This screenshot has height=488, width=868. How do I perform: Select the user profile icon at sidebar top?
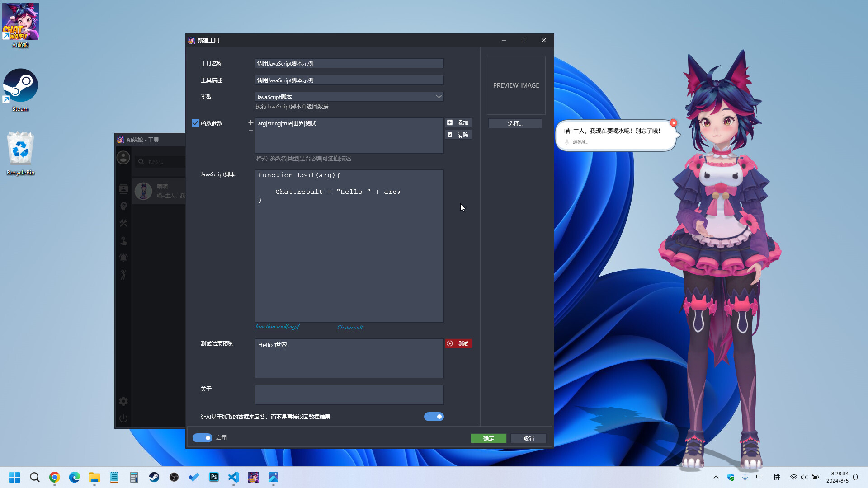[123, 157]
